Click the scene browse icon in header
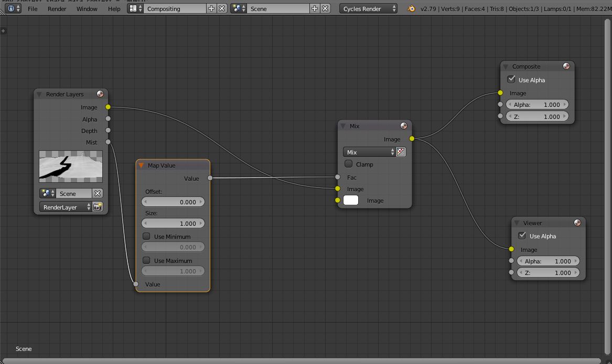This screenshot has width=612, height=364. (x=239, y=8)
